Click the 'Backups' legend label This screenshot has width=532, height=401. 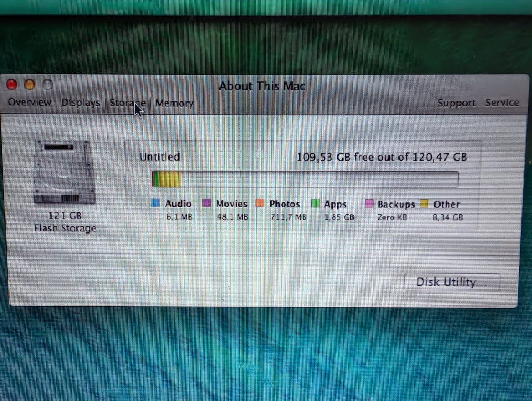[x=396, y=205]
